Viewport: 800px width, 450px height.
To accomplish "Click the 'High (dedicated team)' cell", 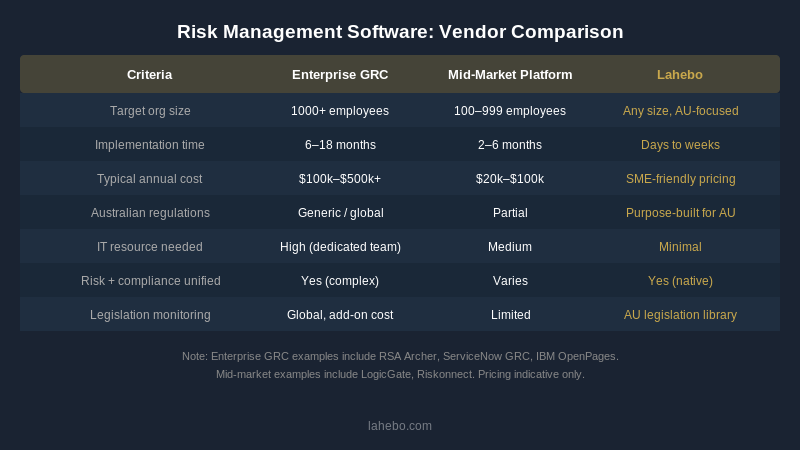I will tap(340, 247).
